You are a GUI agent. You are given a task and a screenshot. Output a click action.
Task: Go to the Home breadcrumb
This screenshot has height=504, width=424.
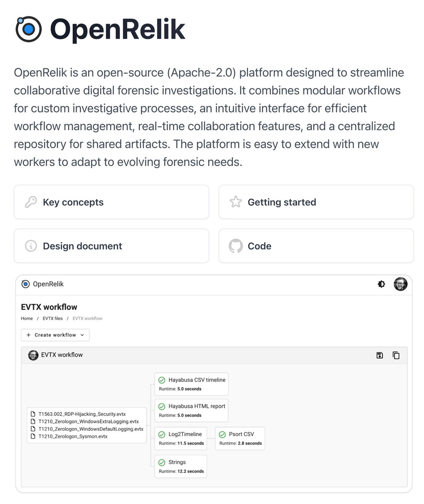coord(27,318)
